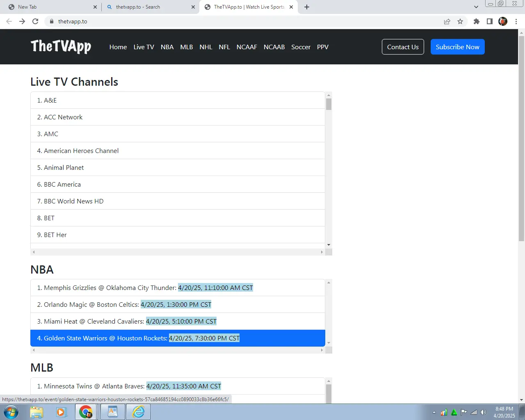Bookmark this page with the star icon
Image resolution: width=525 pixels, height=420 pixels.
(460, 21)
